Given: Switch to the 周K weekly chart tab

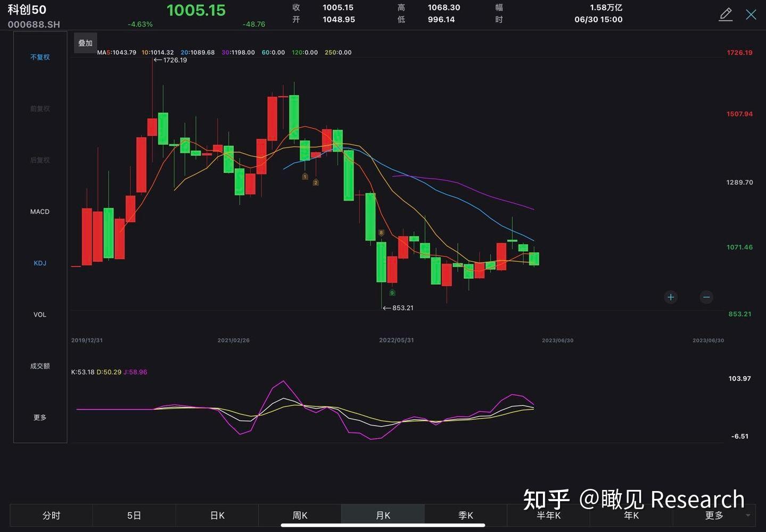Looking at the screenshot, I should [300, 515].
